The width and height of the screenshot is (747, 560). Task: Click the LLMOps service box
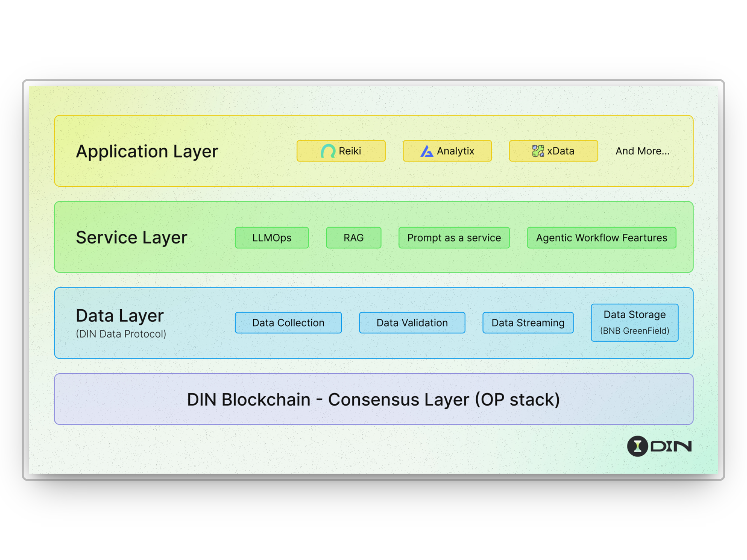pos(272,238)
